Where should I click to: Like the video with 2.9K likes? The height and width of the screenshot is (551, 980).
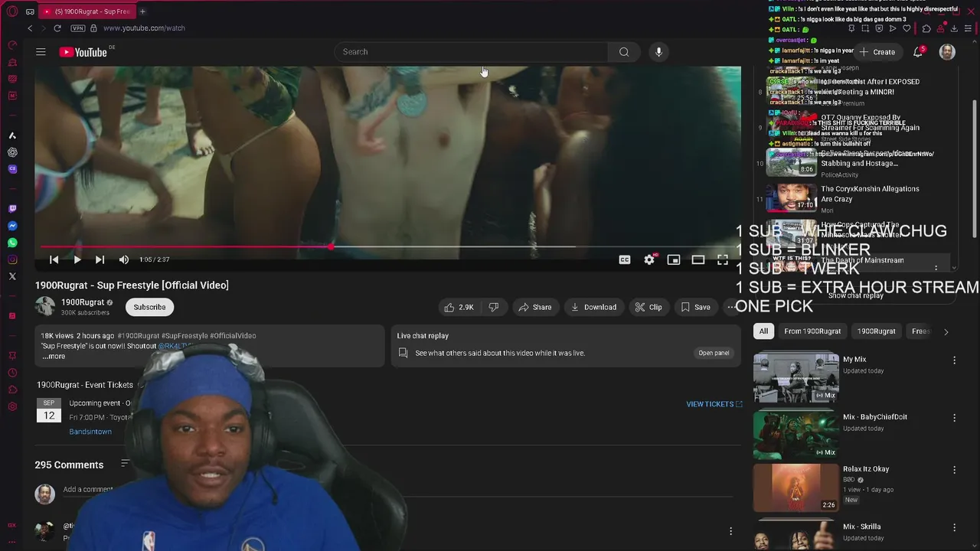[x=459, y=307]
